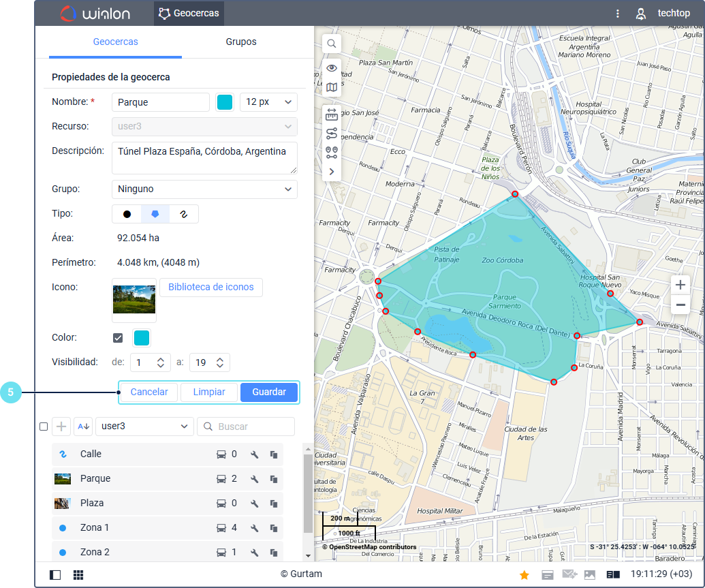Open the routing tool icon
This screenshot has height=588, width=705.
[x=332, y=133]
